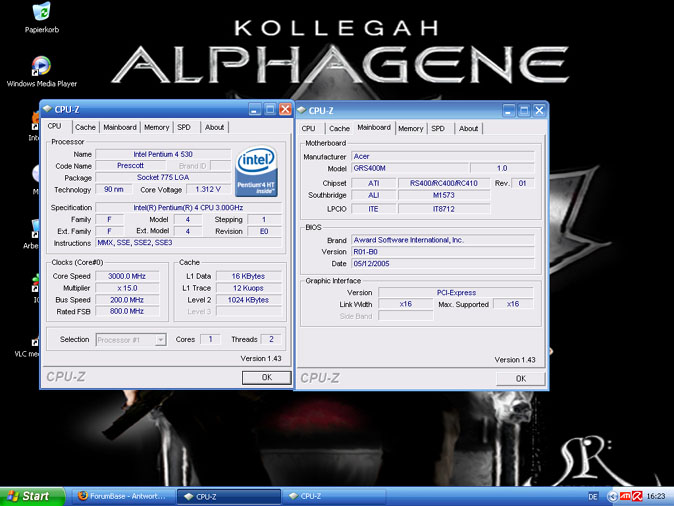Screen dimensions: 674x506
Task: Open About tab in left CPU-Z window
Action: coord(214,127)
